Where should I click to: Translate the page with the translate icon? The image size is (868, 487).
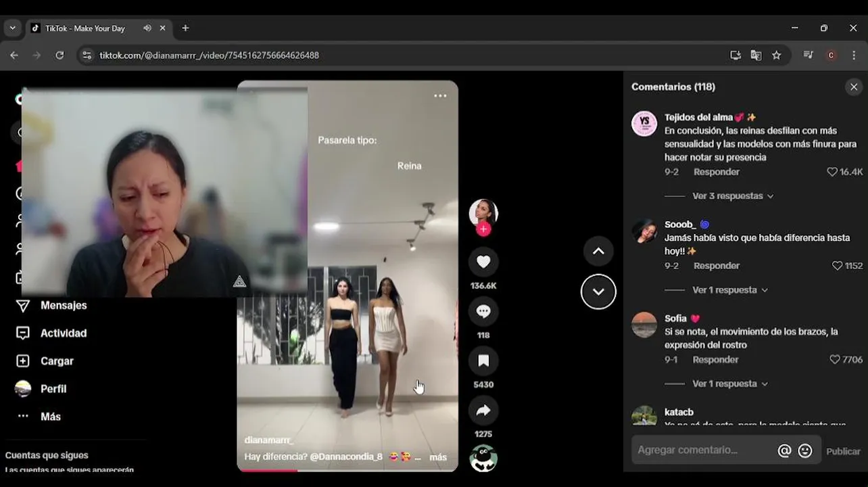pyautogui.click(x=756, y=55)
